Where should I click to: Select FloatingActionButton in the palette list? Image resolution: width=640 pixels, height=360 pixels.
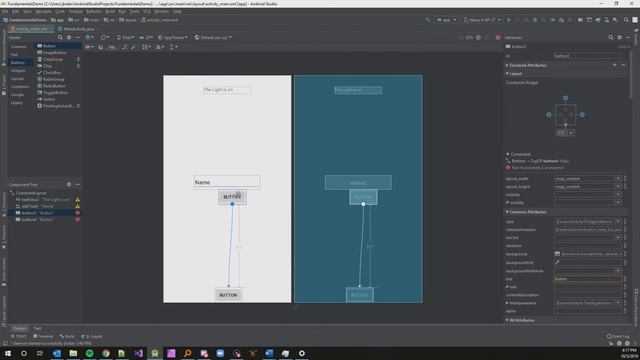(58, 106)
